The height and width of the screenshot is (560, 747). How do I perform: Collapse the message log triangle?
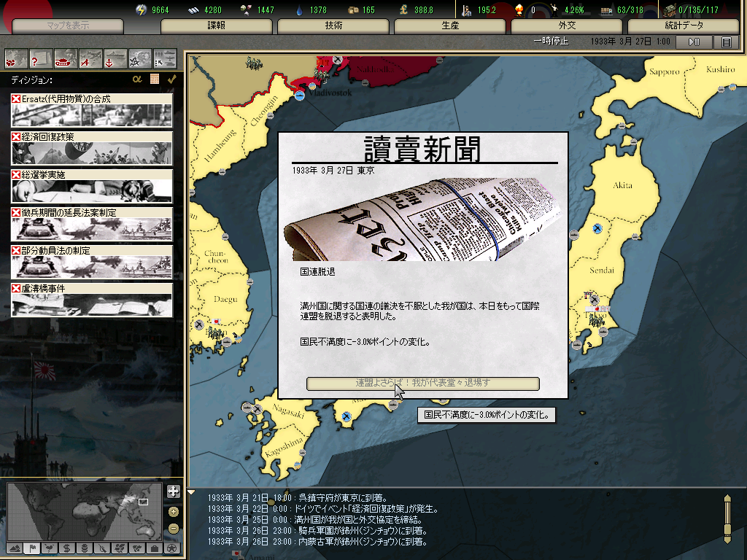[192, 492]
